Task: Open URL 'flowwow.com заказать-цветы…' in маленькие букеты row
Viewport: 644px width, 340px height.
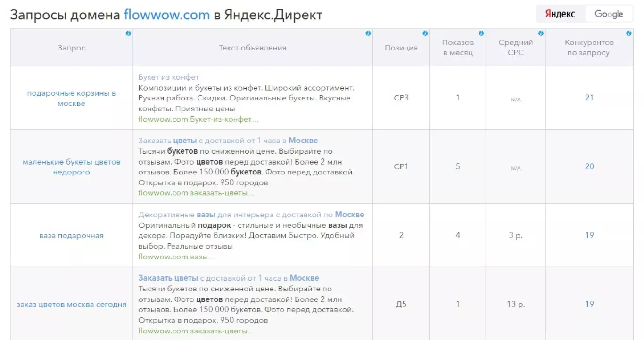Action: [197, 193]
